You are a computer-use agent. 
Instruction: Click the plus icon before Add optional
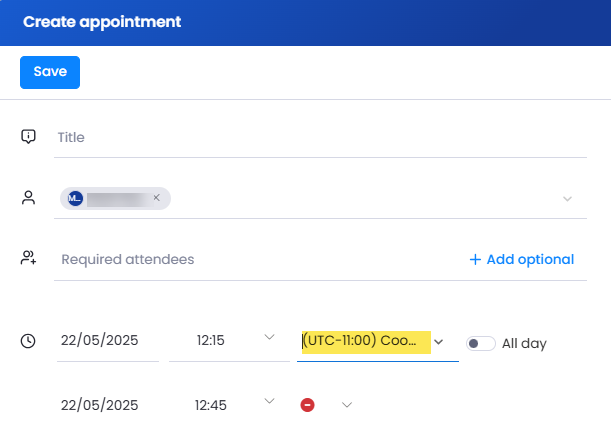pos(475,259)
